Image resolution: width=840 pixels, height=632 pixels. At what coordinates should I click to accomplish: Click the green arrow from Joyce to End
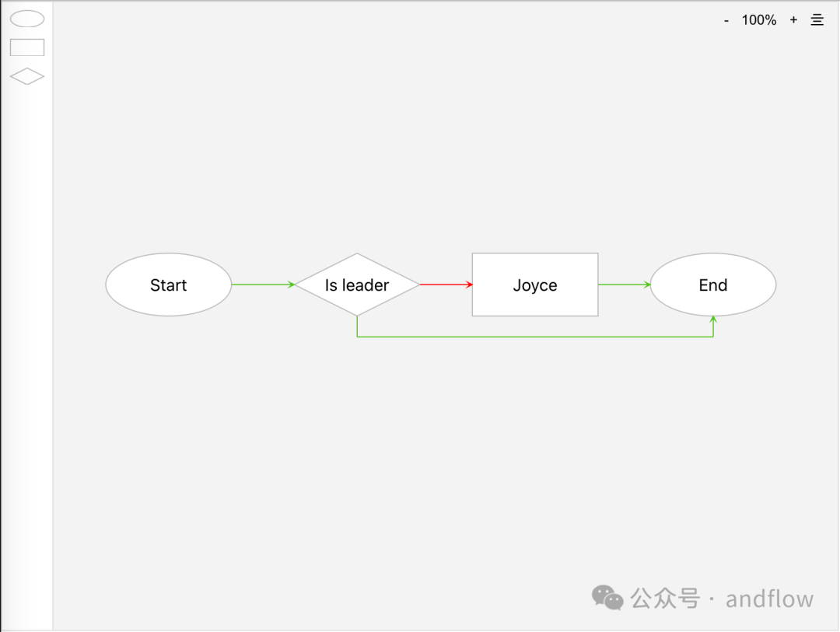624,285
